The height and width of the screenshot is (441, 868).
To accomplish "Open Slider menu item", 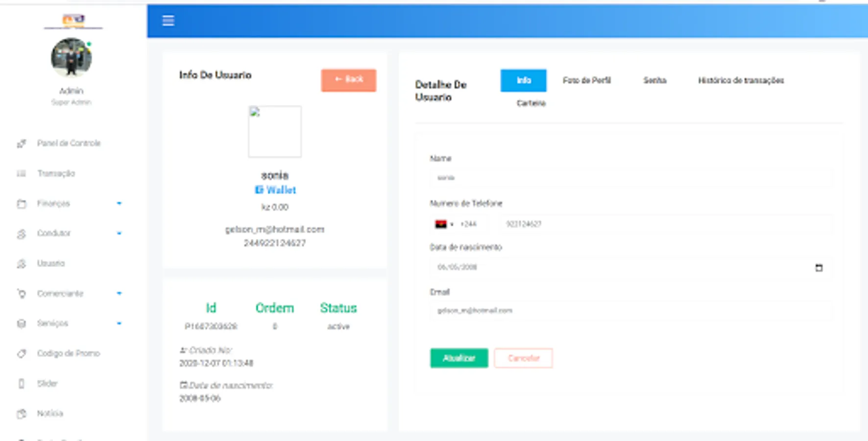I will [47, 384].
